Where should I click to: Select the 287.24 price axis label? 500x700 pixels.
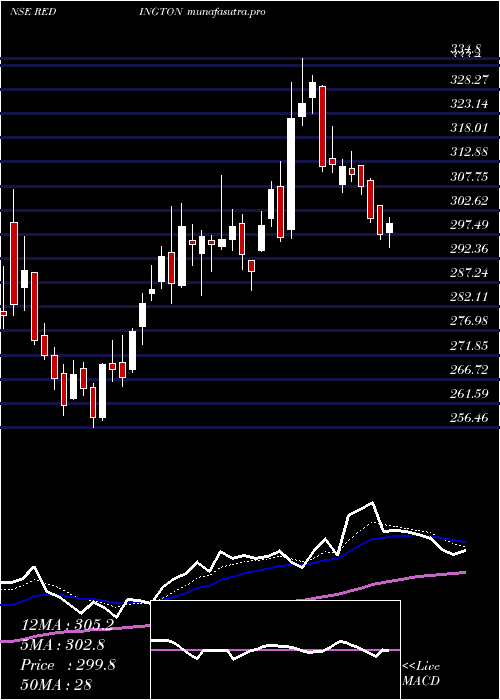pyautogui.click(x=469, y=273)
